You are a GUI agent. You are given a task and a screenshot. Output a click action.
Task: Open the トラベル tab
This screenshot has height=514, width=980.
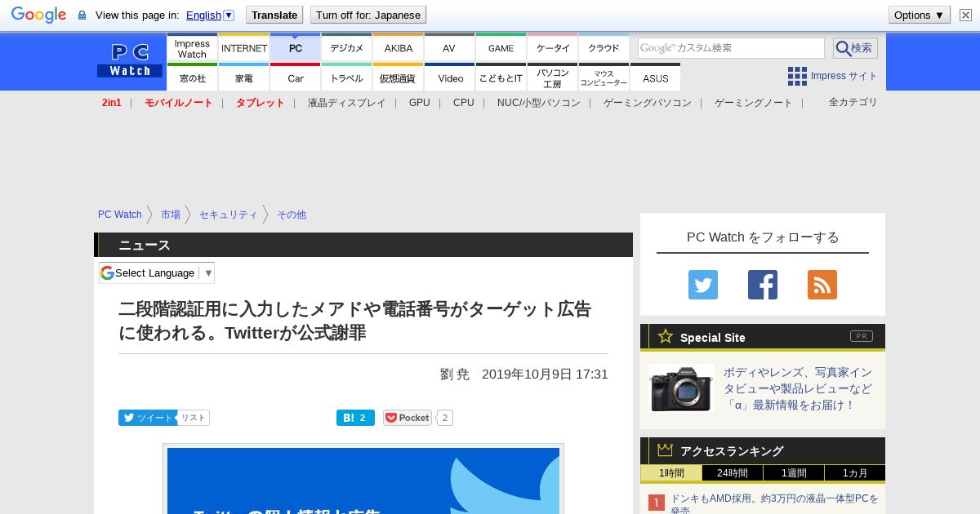tap(346, 78)
